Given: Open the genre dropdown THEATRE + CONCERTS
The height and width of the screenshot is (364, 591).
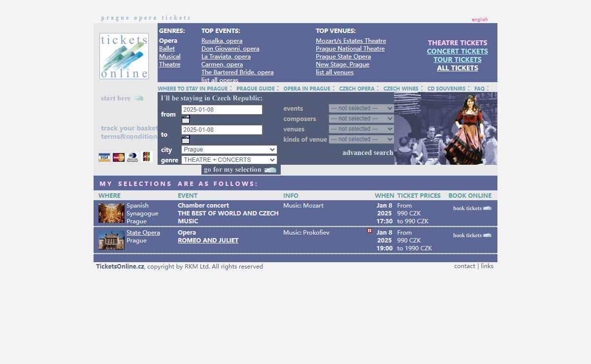Looking at the screenshot, I should coord(229,160).
